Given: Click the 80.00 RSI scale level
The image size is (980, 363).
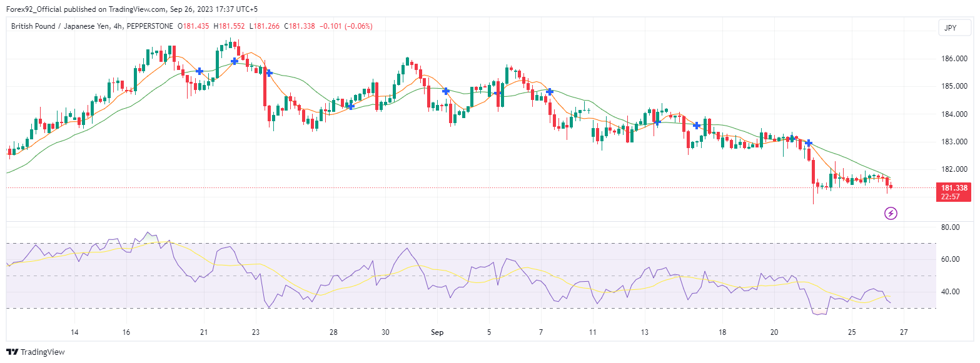Looking at the screenshot, I should [951, 227].
